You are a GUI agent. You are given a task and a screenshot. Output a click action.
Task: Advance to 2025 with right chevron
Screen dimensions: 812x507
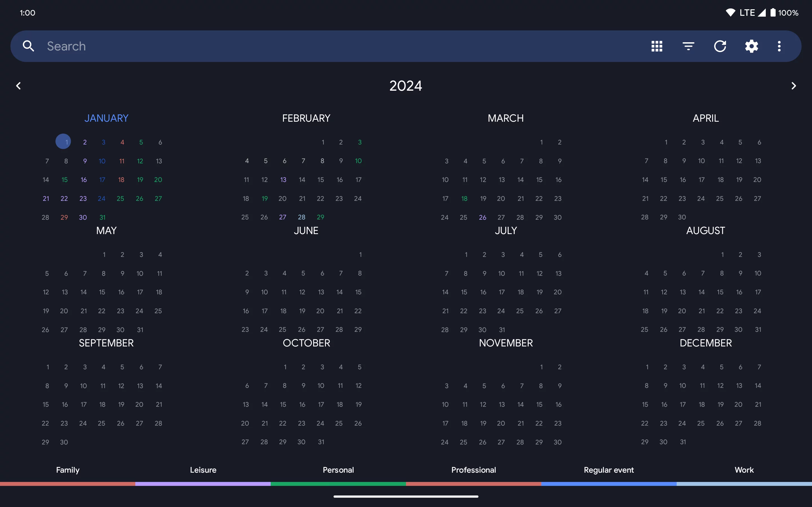(x=793, y=86)
